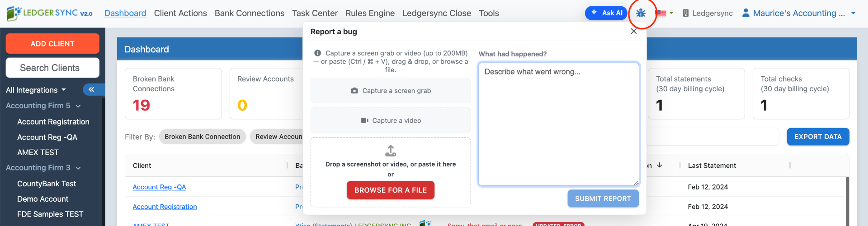This screenshot has height=226, width=868.
Task: Click the EXPORT DATA button
Action: coord(818,137)
